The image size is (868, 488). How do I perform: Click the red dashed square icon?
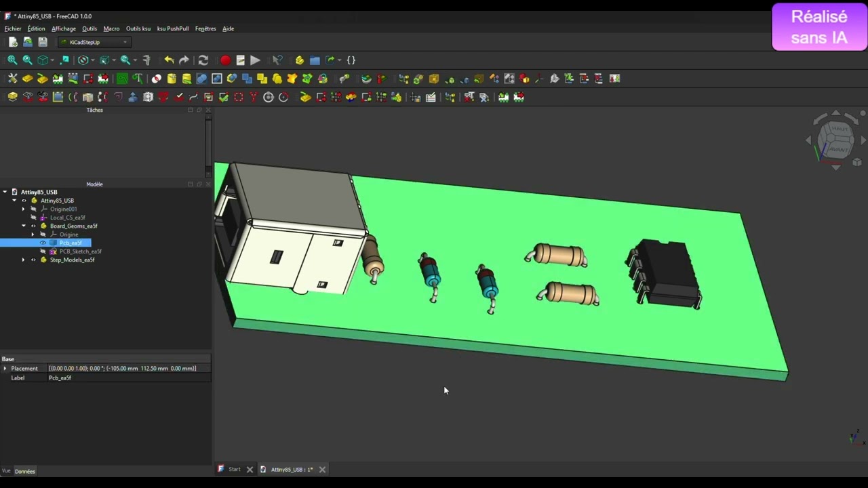(x=239, y=98)
